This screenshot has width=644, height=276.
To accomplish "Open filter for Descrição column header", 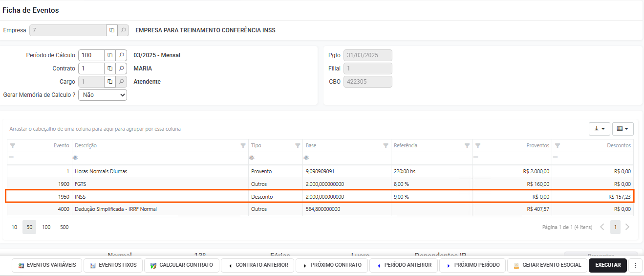I will pos(243,145).
